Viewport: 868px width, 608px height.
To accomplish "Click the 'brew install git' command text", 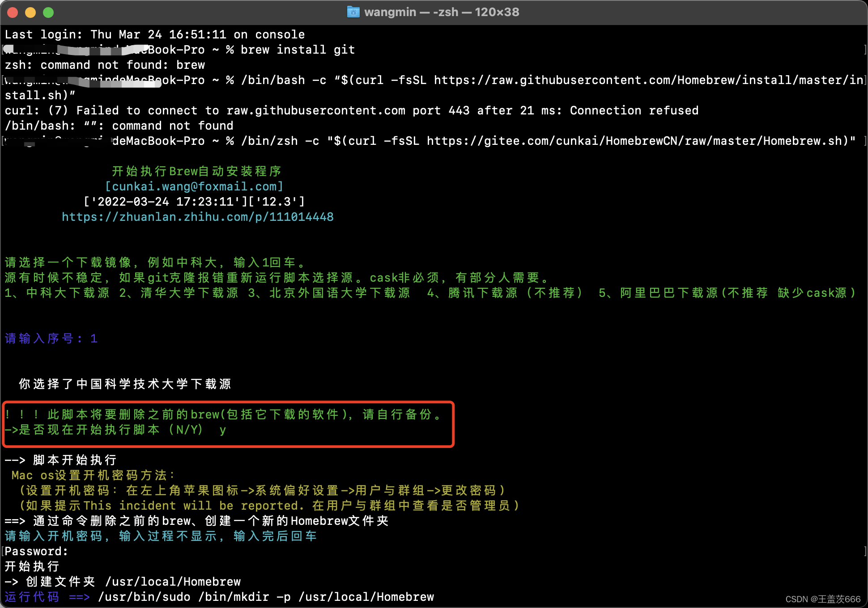I will tap(298, 50).
